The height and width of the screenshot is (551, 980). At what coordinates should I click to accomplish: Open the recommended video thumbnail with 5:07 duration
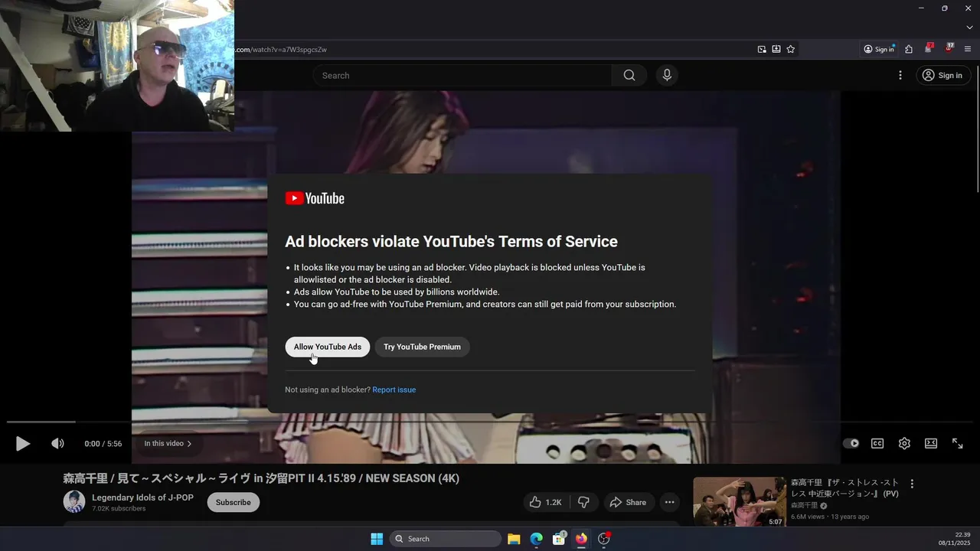click(x=740, y=502)
